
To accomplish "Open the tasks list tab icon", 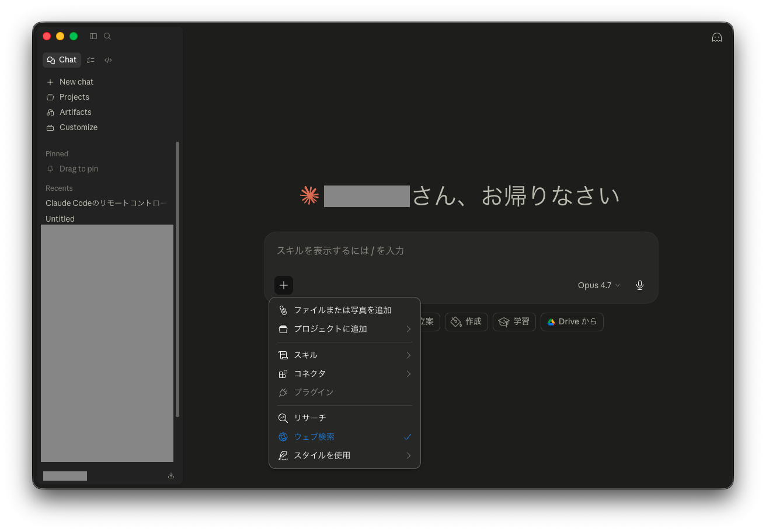I will pyautogui.click(x=90, y=60).
